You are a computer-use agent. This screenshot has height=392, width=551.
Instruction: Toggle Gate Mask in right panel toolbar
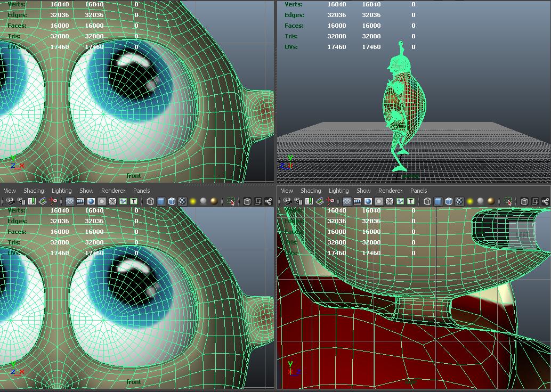click(378, 201)
